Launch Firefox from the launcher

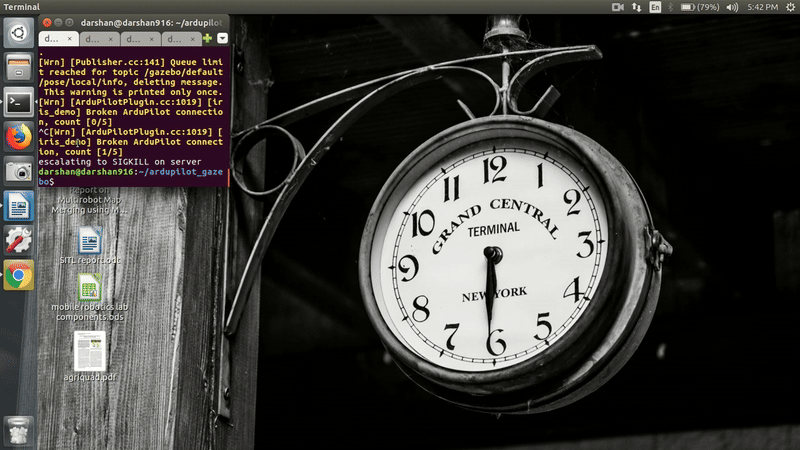pyautogui.click(x=18, y=137)
